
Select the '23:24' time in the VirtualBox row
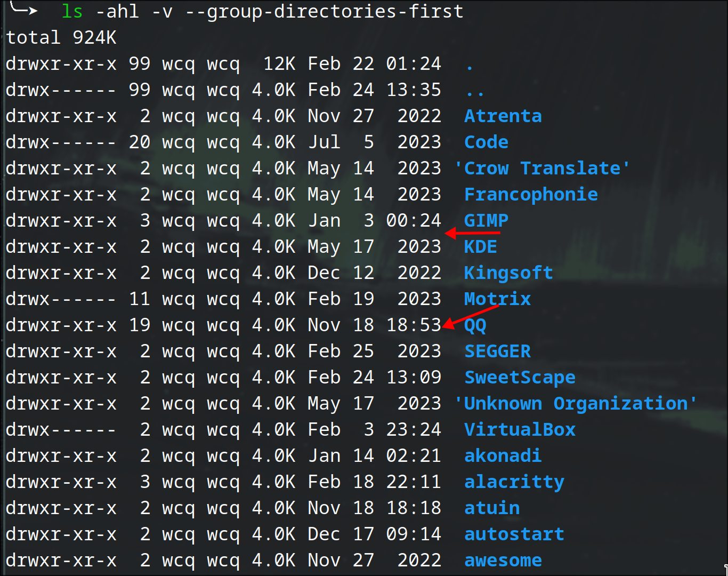point(414,429)
